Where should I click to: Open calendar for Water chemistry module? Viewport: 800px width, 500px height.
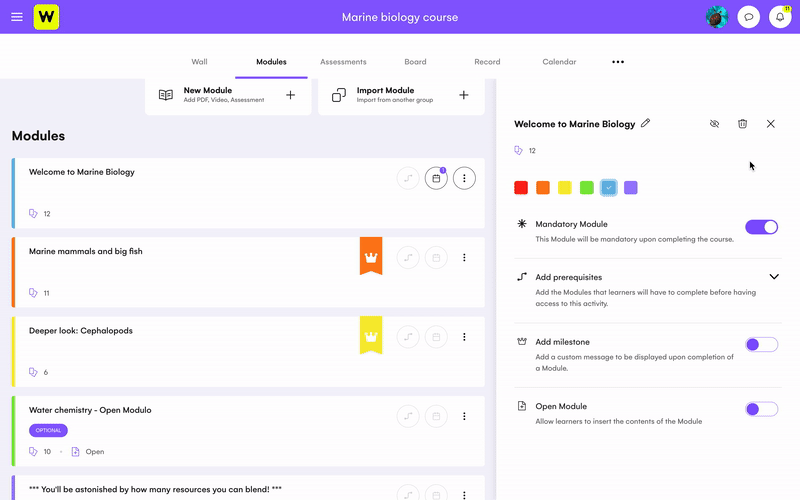click(x=436, y=416)
